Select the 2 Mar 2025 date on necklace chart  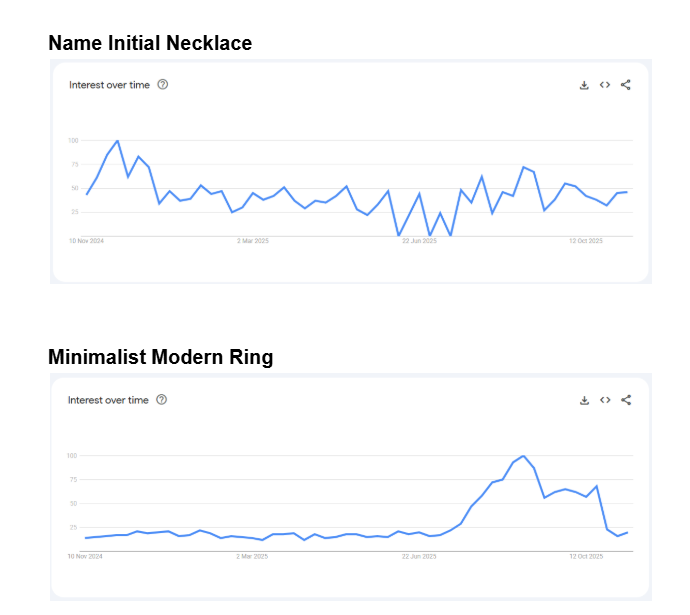[x=254, y=241]
